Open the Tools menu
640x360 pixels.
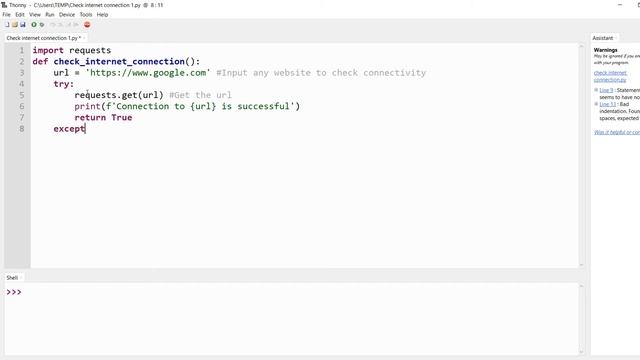point(86,14)
